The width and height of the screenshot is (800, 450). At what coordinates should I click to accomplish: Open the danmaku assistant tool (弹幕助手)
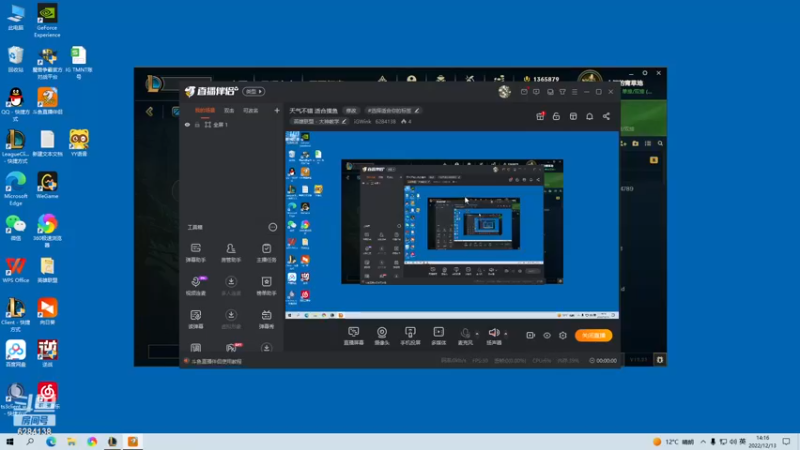coord(195,253)
